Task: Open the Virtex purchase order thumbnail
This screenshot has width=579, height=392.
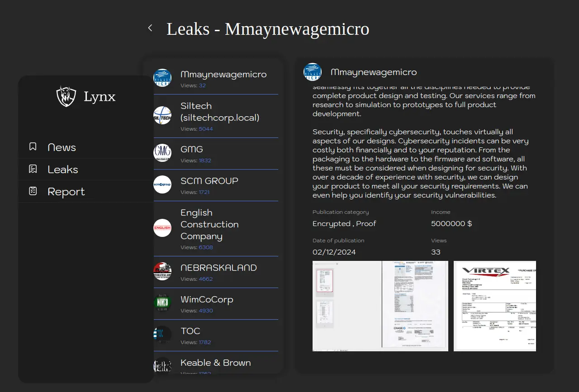Action: [494, 306]
